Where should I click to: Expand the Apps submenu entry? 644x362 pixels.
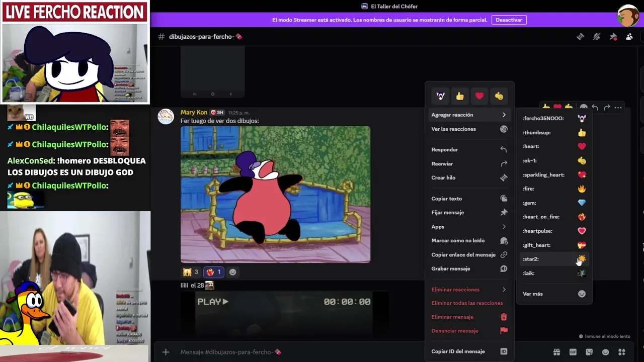point(469,227)
